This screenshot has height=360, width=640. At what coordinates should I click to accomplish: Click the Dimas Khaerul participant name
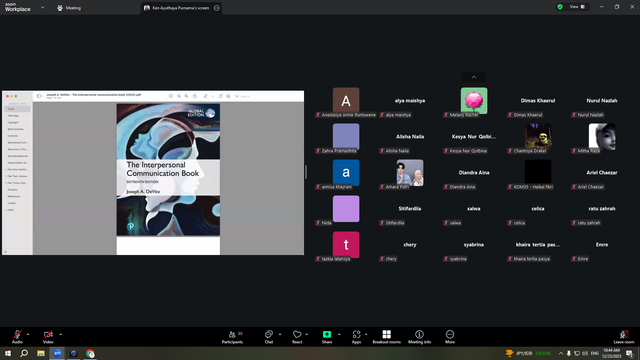538,100
